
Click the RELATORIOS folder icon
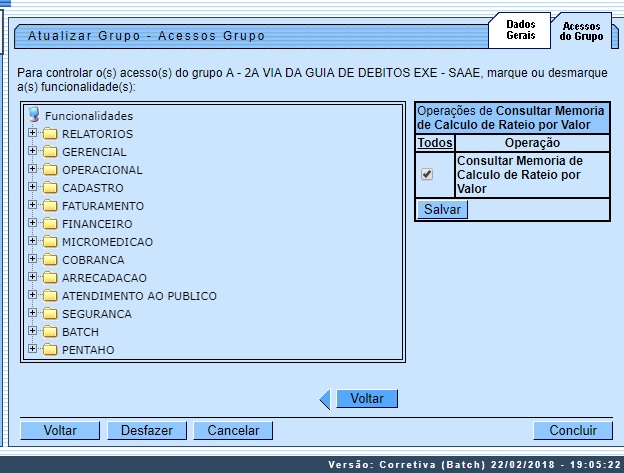pos(50,134)
